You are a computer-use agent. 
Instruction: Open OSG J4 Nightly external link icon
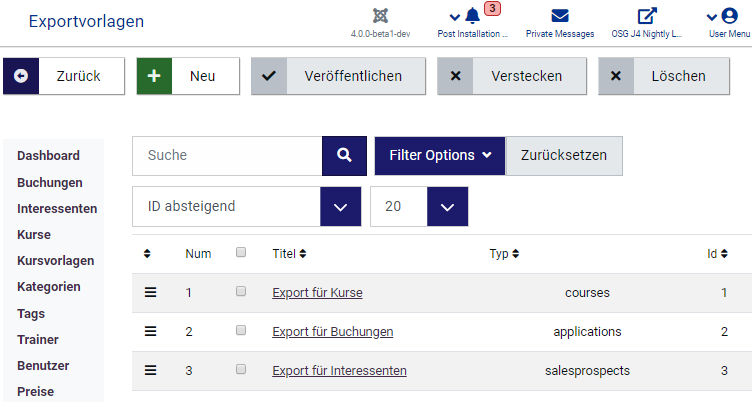point(647,16)
